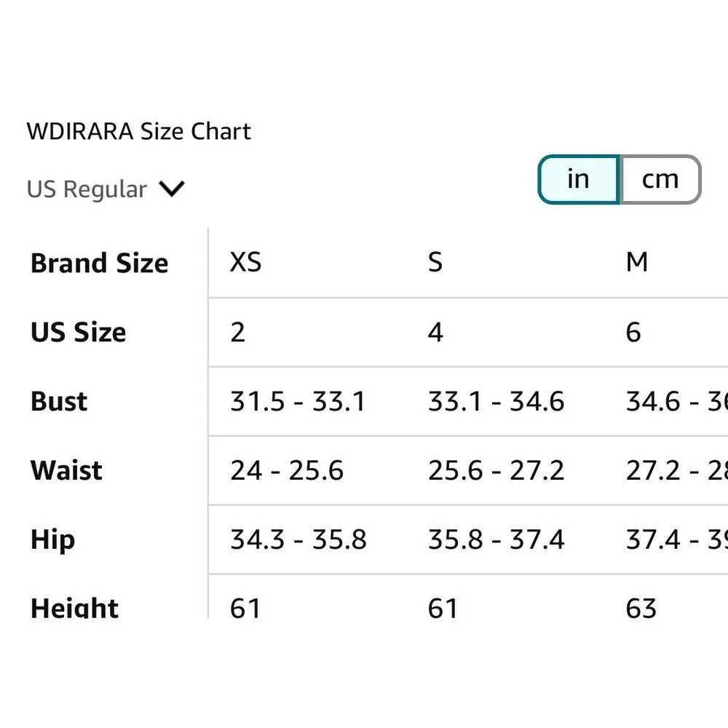Click the Hip row label
Image resolution: width=728 pixels, height=728 pixels.
tap(52, 539)
